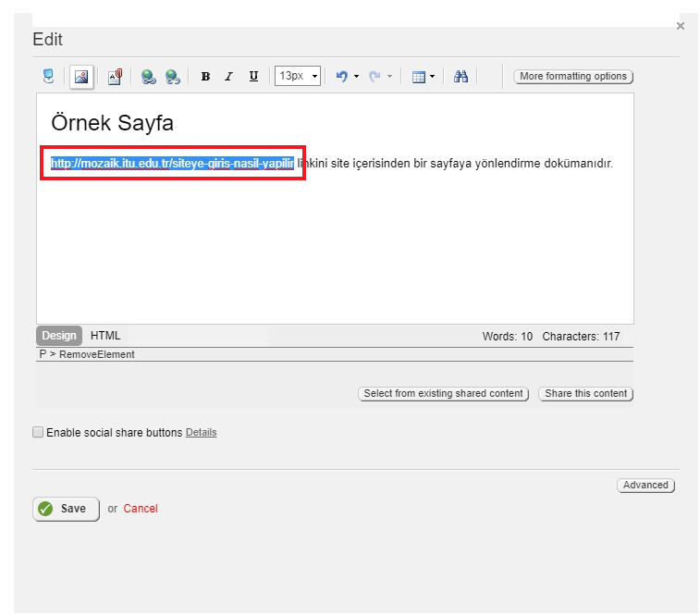Screen dimensions: 700x616
Task: Click the Save button
Action: [x=66, y=509]
